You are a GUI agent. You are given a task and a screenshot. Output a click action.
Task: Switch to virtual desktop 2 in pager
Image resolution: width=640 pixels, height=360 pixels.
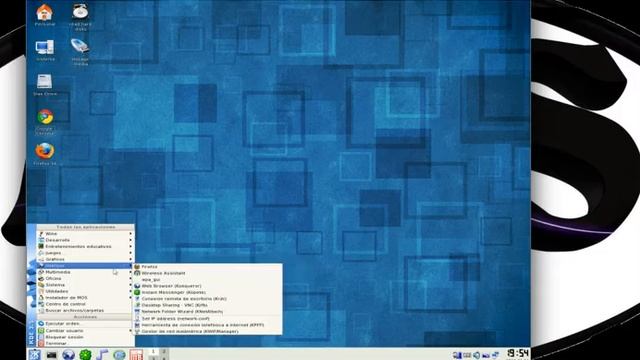pyautogui.click(x=164, y=351)
